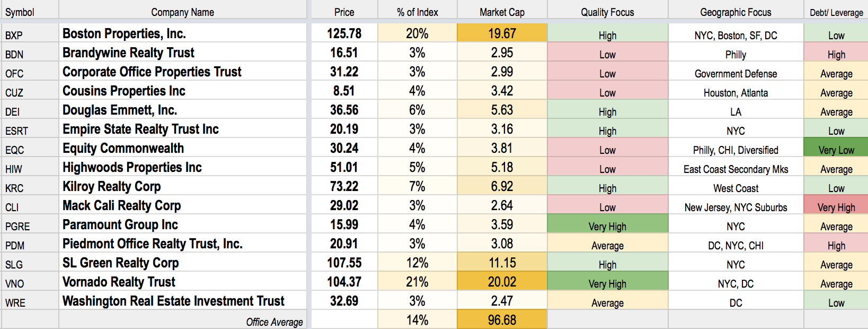This screenshot has width=868, height=329.
Task: Select the Very Low leverage cell
Action: pos(836,148)
